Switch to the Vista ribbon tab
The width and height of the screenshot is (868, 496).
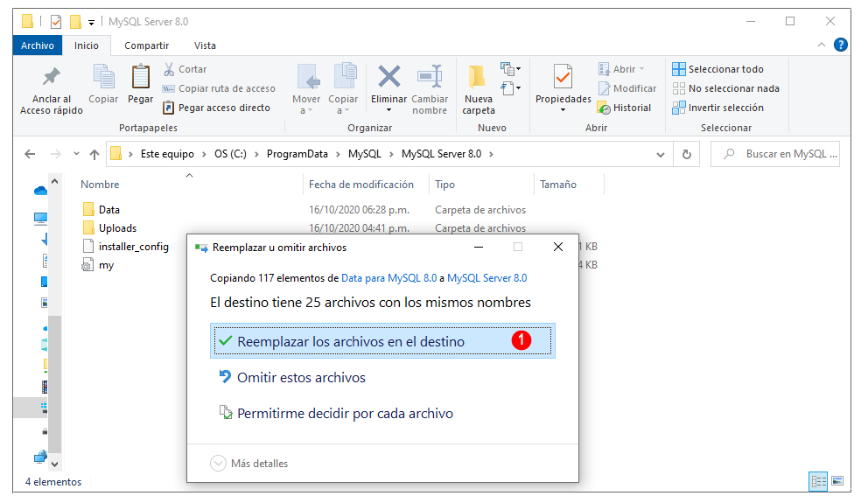click(x=205, y=46)
